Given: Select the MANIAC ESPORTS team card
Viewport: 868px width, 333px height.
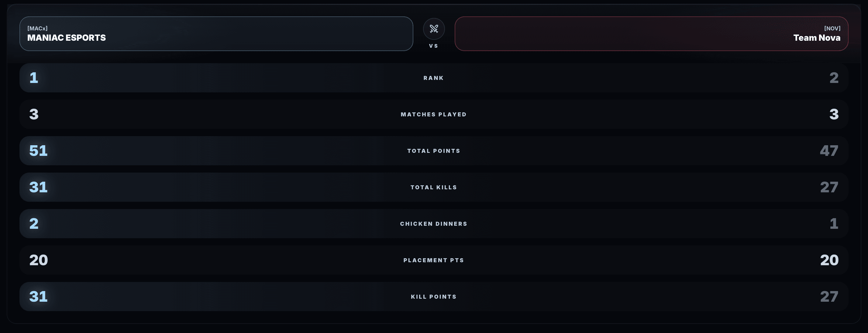Looking at the screenshot, I should tap(216, 34).
